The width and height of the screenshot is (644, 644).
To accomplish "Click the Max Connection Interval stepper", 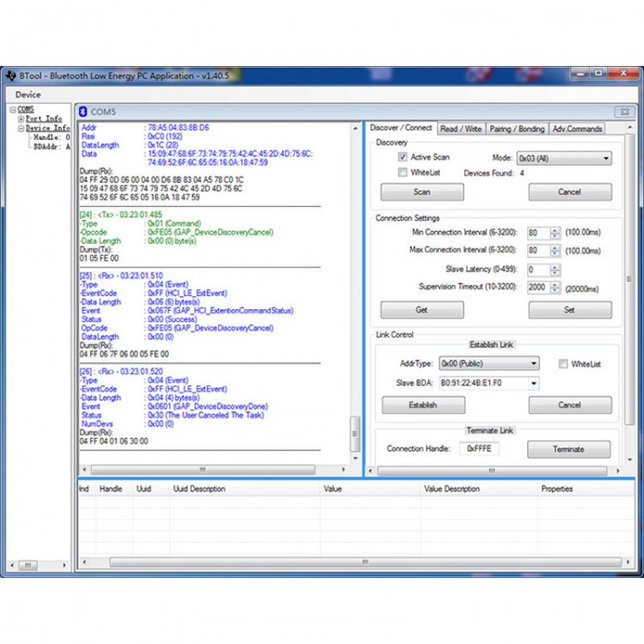I will 555,251.
